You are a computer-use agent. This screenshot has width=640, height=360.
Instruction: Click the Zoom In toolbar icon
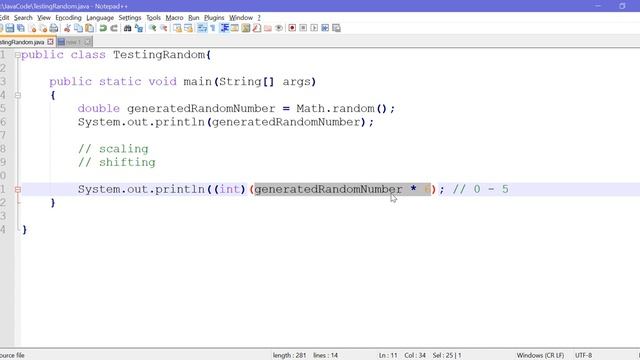[x=153, y=28]
